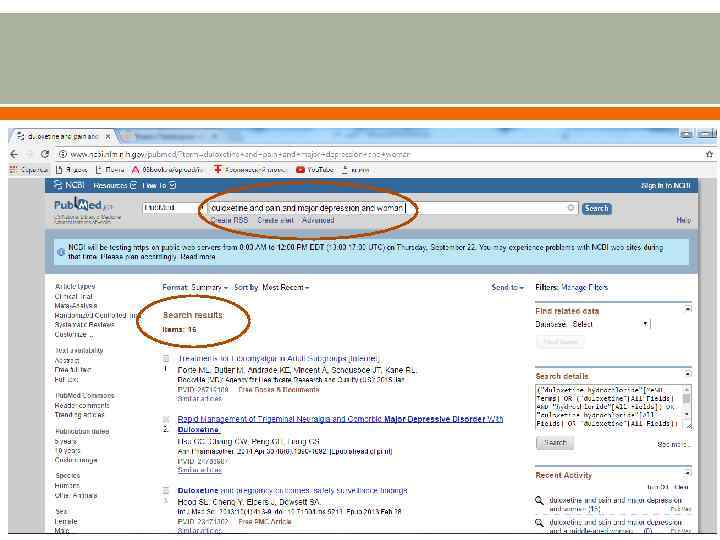Open the Help link
The width and height of the screenshot is (720, 540).
click(683, 220)
